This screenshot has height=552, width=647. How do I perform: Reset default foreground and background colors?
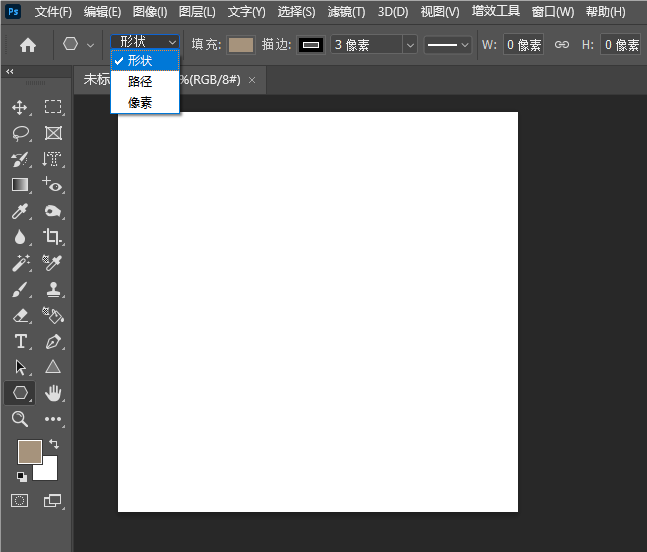pos(22,477)
